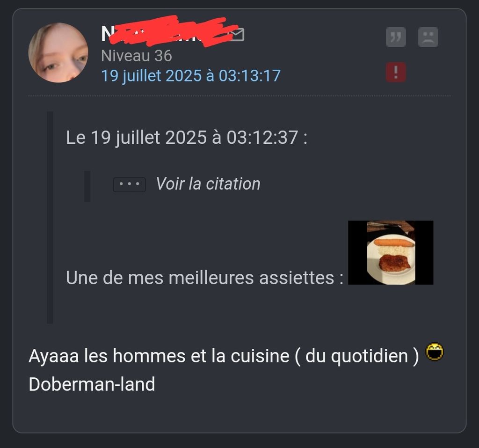Click the "Niveau 36" level label
This screenshot has height=448, width=479.
137,56
